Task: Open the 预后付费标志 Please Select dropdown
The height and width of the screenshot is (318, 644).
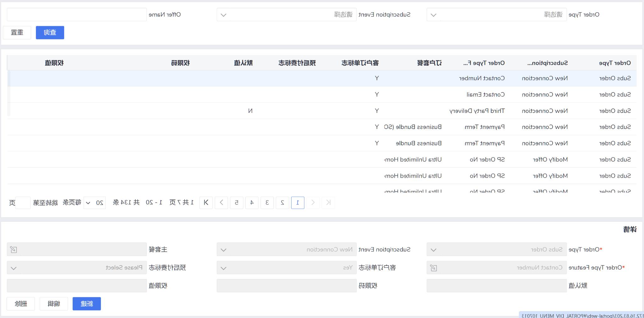Action: click(x=77, y=268)
